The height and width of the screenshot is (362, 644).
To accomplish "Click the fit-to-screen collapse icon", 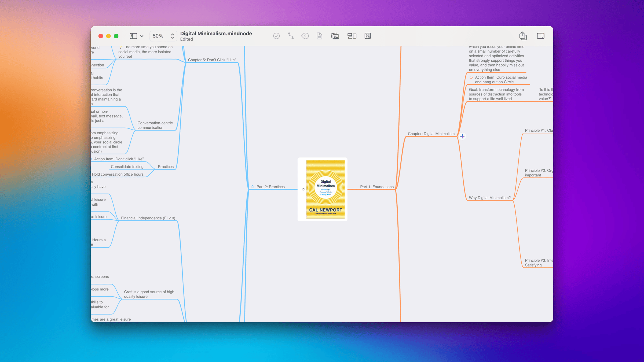I will pyautogui.click(x=368, y=36).
